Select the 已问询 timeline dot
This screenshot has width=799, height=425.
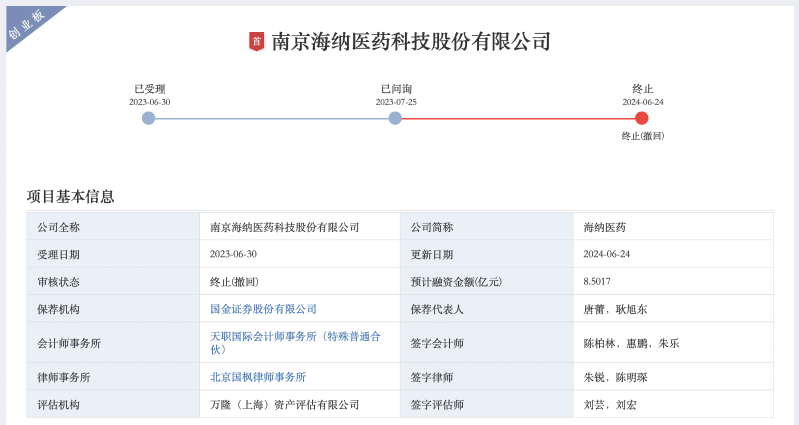(x=395, y=118)
